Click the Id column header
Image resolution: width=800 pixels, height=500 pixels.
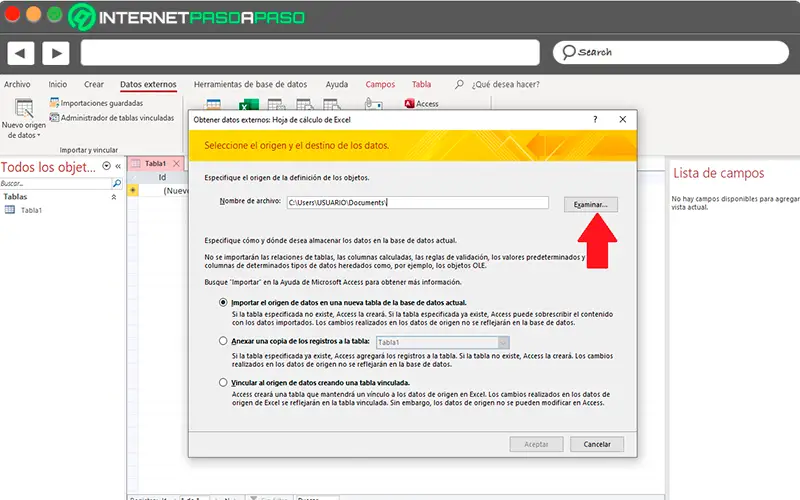pos(162,177)
